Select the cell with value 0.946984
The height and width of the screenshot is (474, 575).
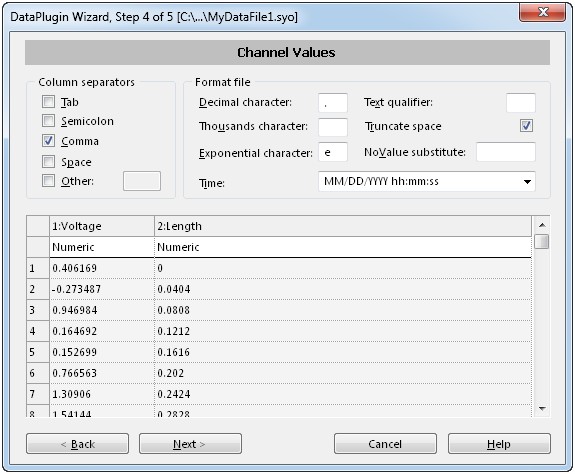coord(102,310)
